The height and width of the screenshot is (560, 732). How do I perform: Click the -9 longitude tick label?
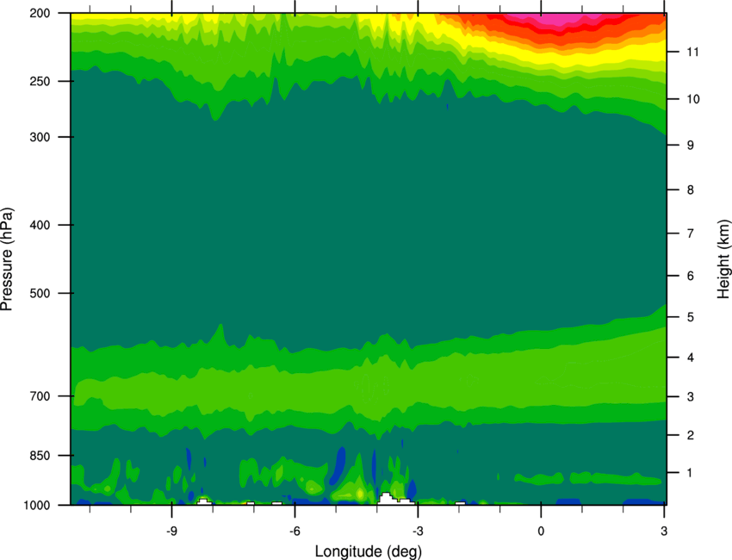tap(171, 531)
